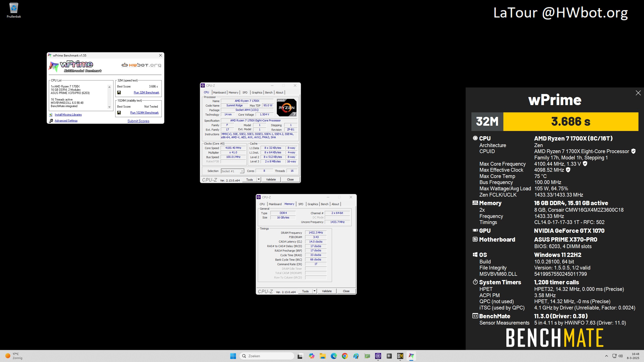Click the Run 32M Benchmark link

tap(146, 93)
